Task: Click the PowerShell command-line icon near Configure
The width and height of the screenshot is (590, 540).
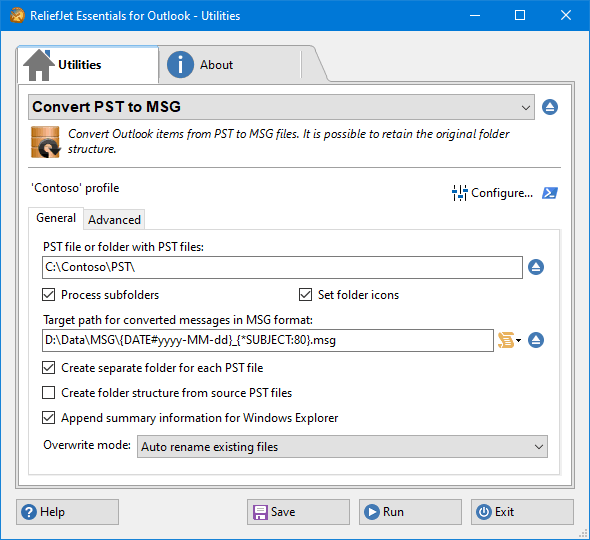Action: tap(550, 193)
